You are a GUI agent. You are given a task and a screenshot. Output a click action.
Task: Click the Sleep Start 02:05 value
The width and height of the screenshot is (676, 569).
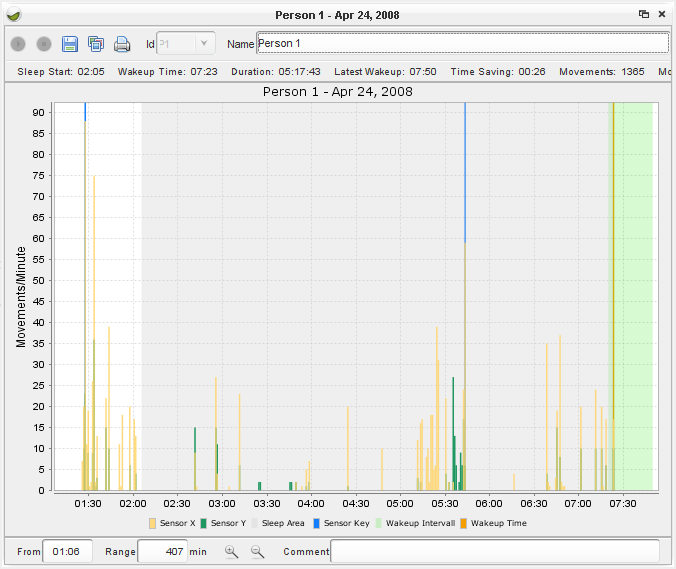91,72
